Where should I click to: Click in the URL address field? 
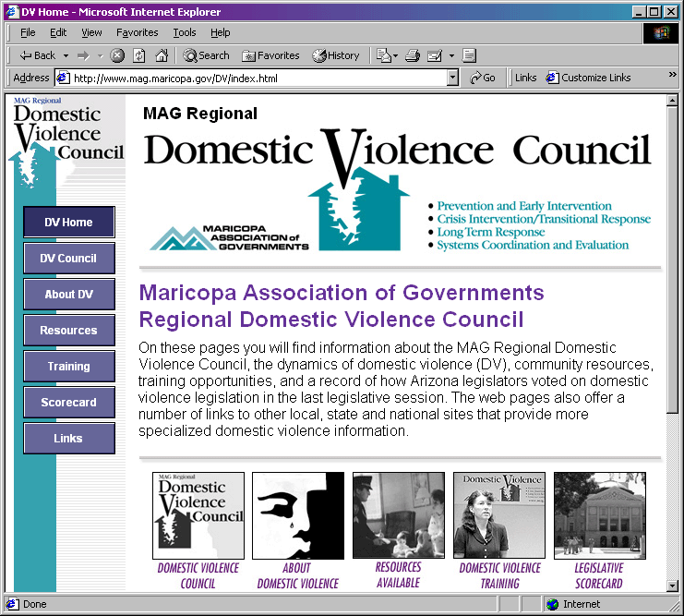click(x=258, y=79)
